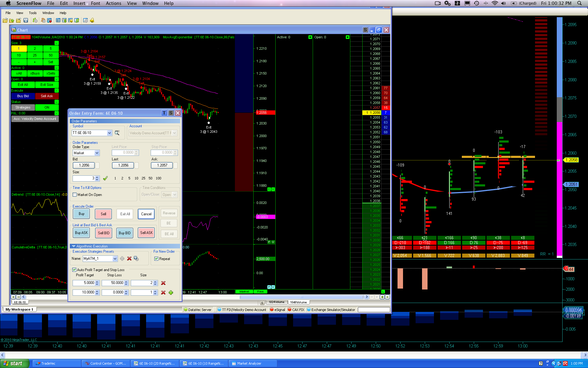Remove the 10.0000 profit target row
Image resolution: width=588 pixels, height=368 pixels.
point(163,293)
